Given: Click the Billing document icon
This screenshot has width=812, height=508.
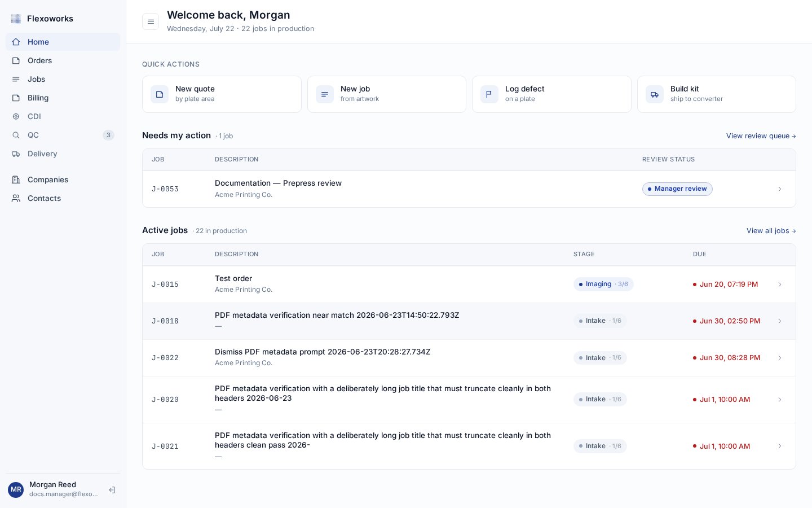Looking at the screenshot, I should tap(16, 98).
